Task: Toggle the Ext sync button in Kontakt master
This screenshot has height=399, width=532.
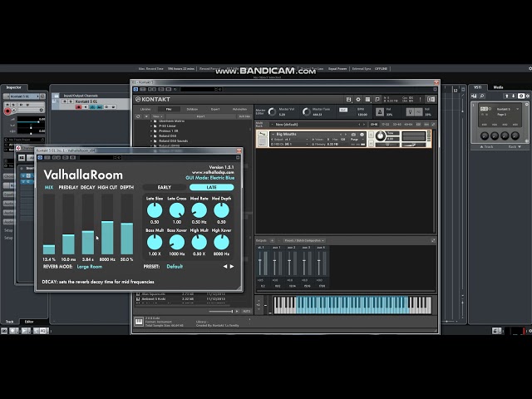Action: click(x=343, y=110)
